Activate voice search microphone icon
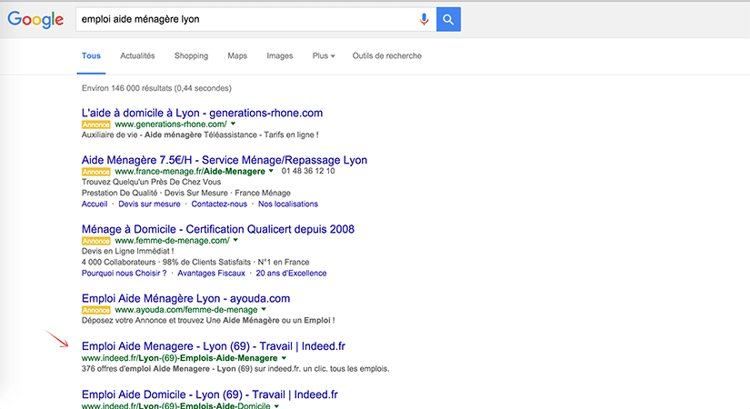The width and height of the screenshot is (750, 409). 424,19
